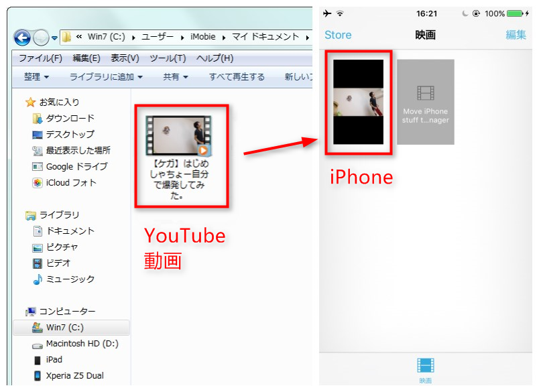Select コンピューター in navigation pane

coord(67,312)
